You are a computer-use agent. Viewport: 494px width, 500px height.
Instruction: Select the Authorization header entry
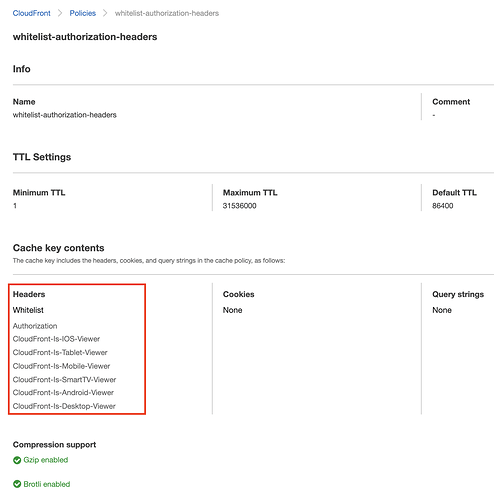35,326
